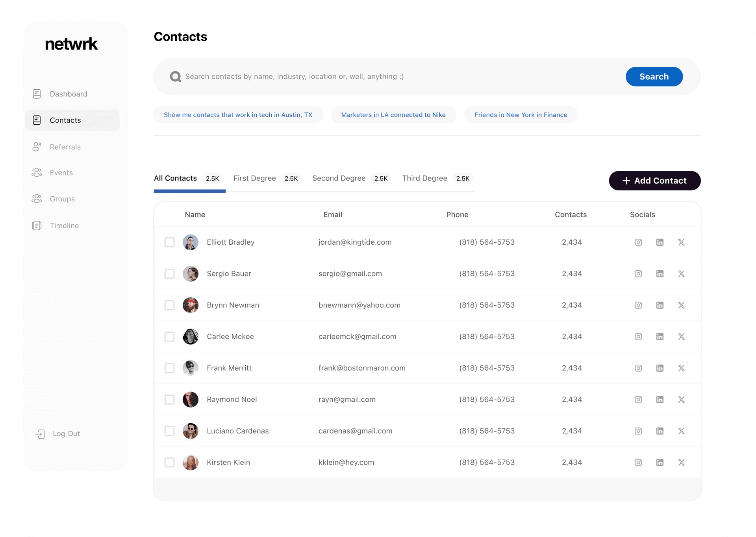This screenshot has width=756, height=537.
Task: Click the Referrals sidebar icon
Action: (37, 147)
